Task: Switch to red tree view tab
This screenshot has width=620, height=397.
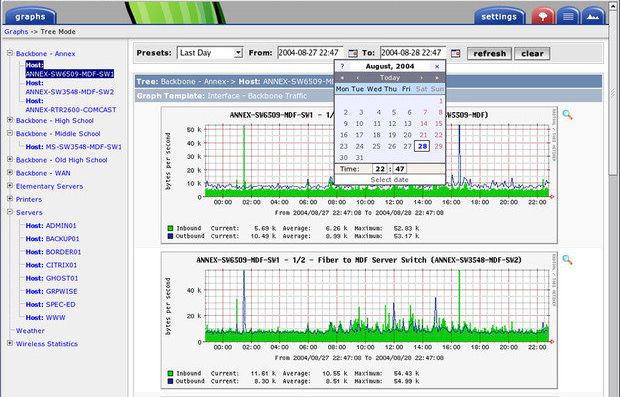Action: [x=542, y=17]
